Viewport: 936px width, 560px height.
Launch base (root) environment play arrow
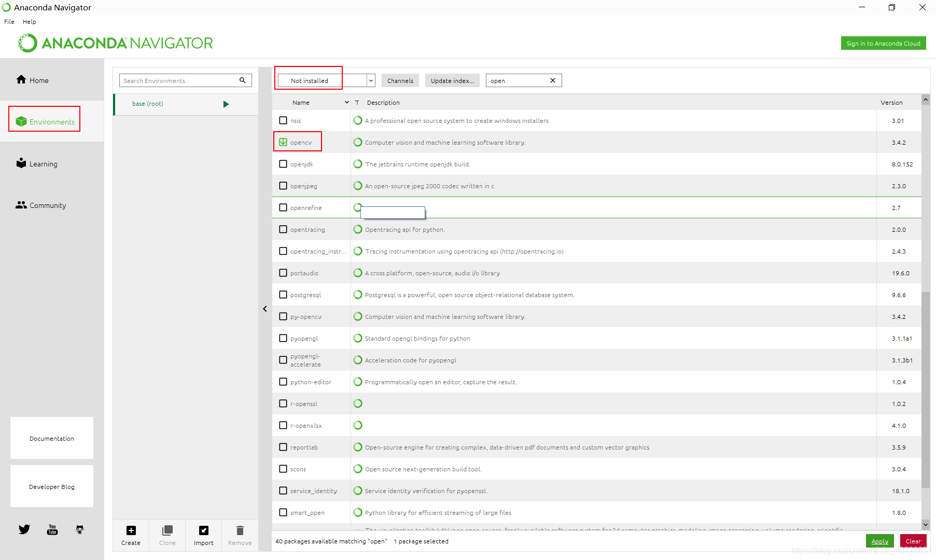(226, 104)
